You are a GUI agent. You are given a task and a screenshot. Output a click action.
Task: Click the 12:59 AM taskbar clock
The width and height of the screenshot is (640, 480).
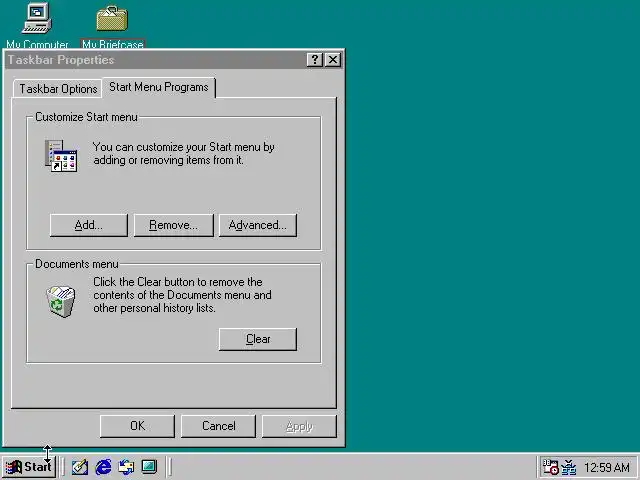point(607,467)
